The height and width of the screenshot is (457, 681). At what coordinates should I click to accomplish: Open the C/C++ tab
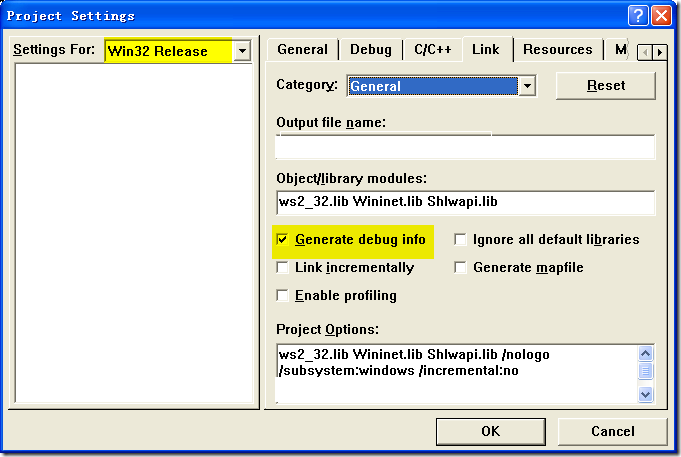pyautogui.click(x=433, y=50)
